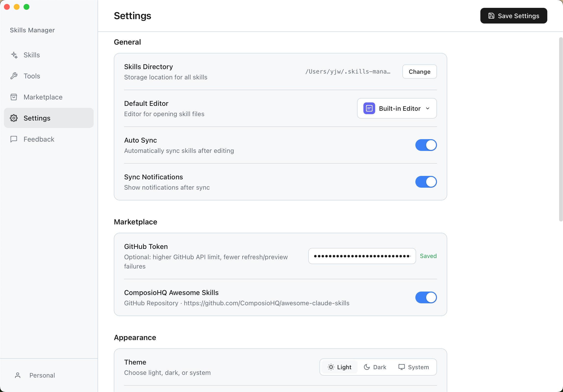Open the Marketplace page from sidebar
The height and width of the screenshot is (392, 563).
tap(43, 97)
